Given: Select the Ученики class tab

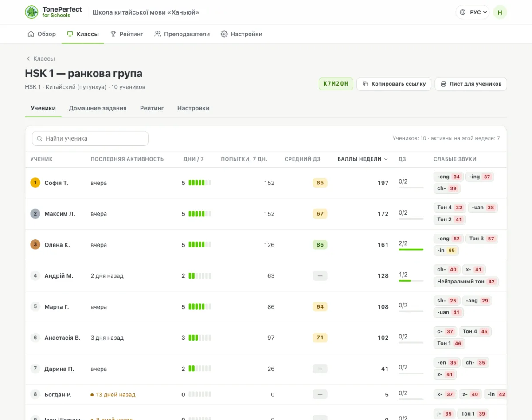Looking at the screenshot, I should click(x=43, y=108).
